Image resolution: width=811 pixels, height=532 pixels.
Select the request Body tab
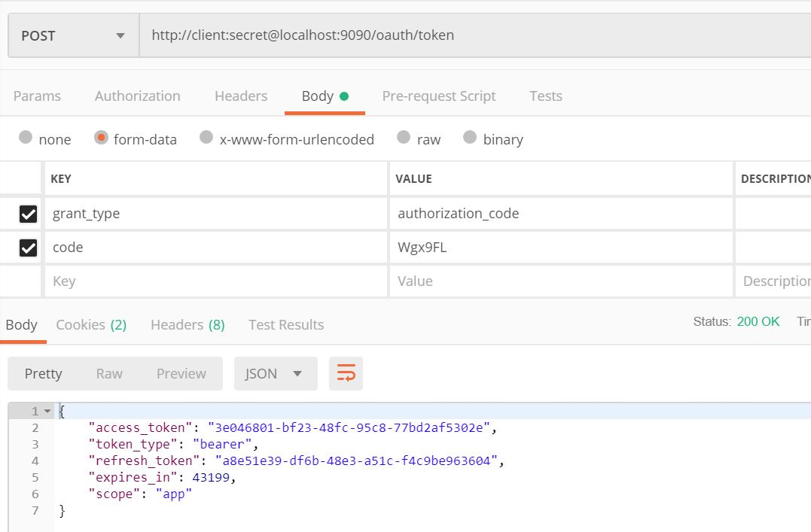pyautogui.click(x=325, y=96)
